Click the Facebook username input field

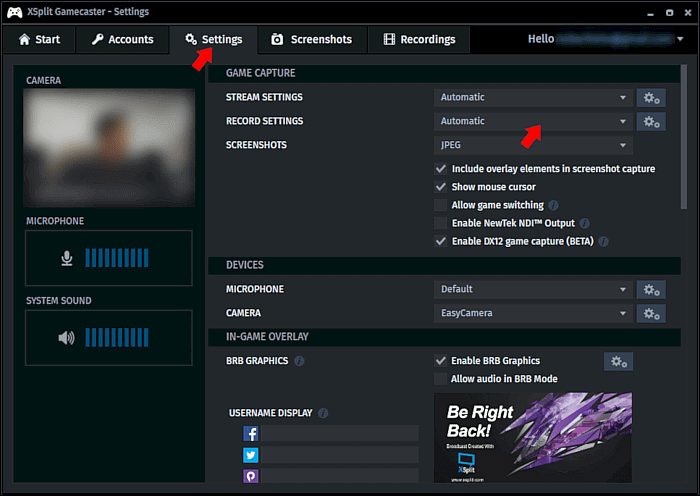[340, 433]
